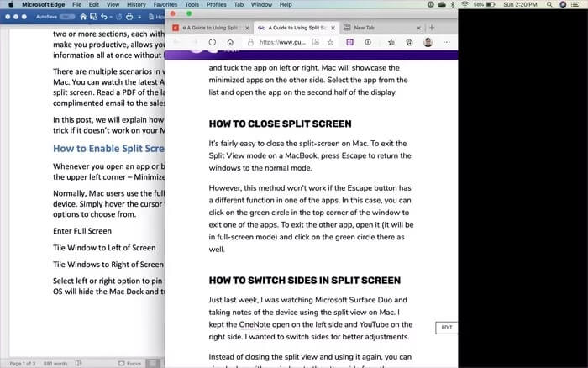The image size is (588, 368).
Task: Open the Tools menu
Action: 192,4
